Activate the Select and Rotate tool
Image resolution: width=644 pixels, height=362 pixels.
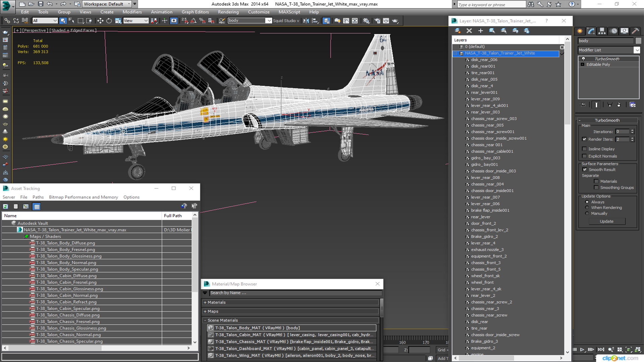pos(109,21)
